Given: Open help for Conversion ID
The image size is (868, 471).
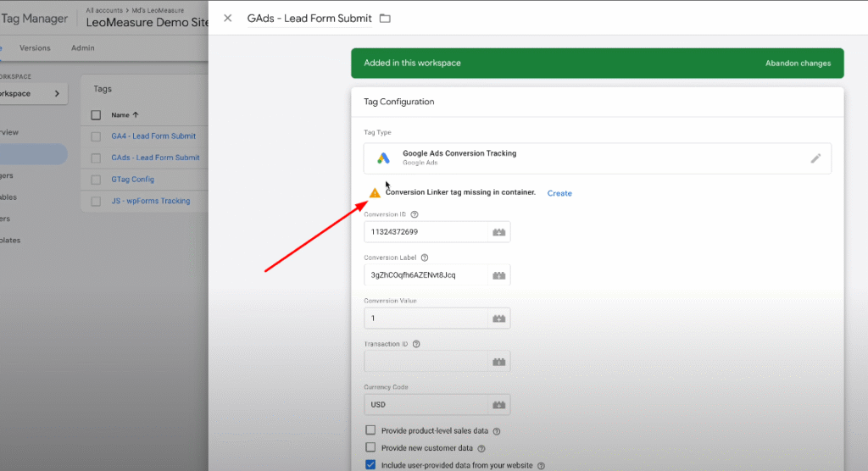Looking at the screenshot, I should [x=414, y=214].
